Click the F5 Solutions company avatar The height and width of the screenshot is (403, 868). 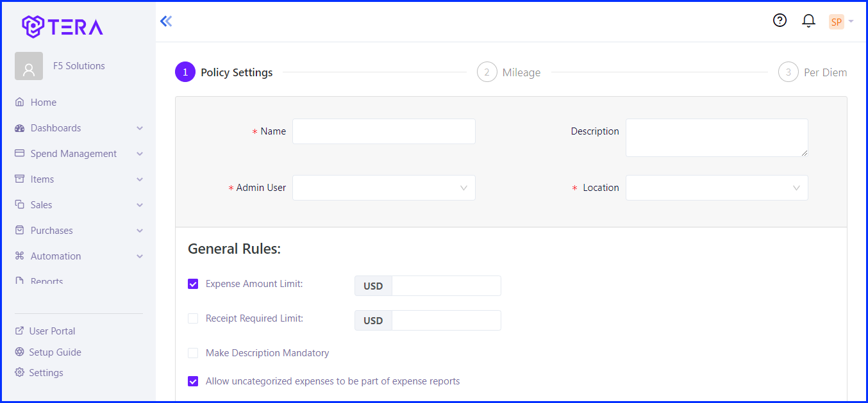pos(29,66)
